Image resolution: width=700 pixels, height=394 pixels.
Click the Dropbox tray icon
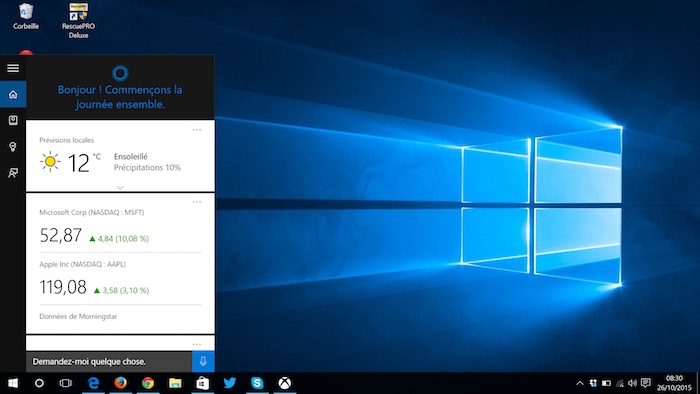[593, 383]
